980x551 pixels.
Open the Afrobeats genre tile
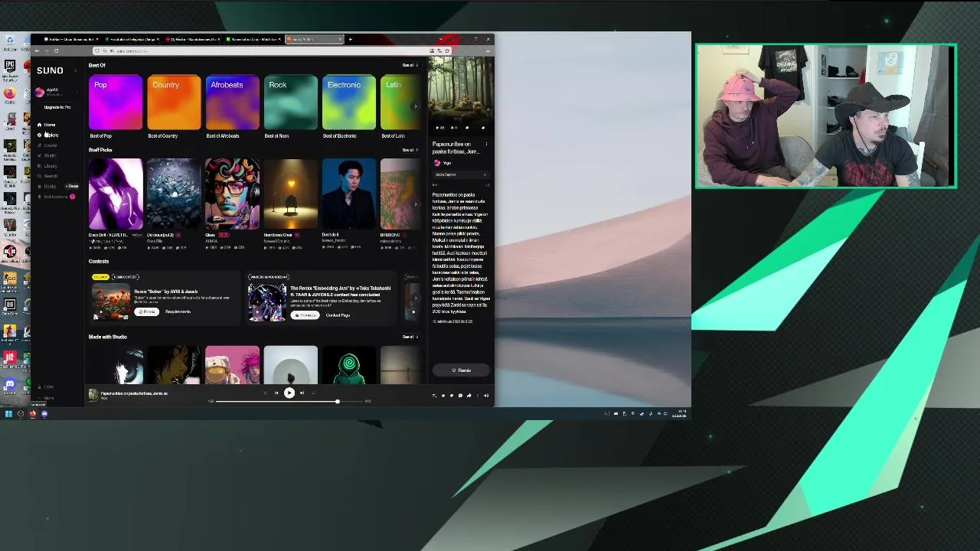[x=232, y=102]
